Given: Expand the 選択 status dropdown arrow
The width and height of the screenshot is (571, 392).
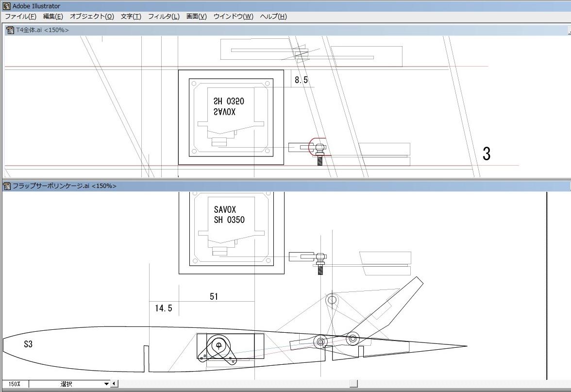Looking at the screenshot, I should click(107, 384).
